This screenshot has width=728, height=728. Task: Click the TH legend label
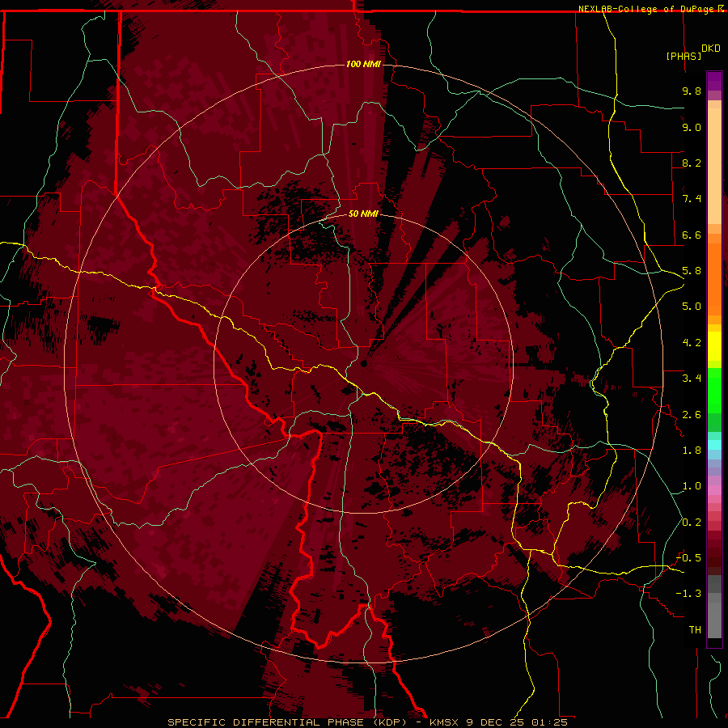[x=695, y=630]
